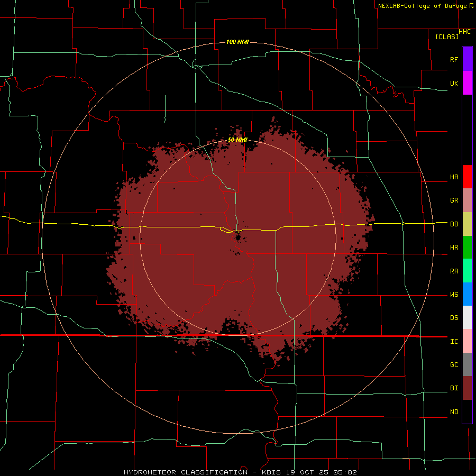This screenshot has height=476, width=476.
Task: Click the UK legend label
Action: [x=454, y=83]
